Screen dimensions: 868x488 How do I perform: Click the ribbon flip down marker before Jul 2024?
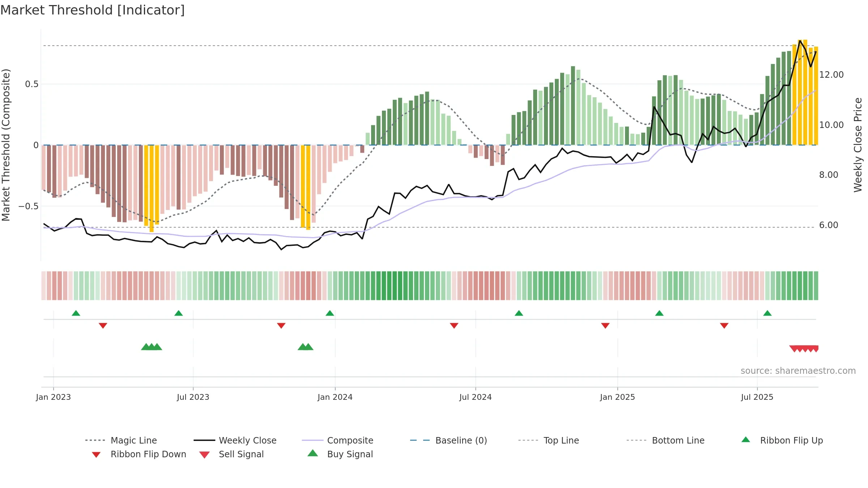454,326
